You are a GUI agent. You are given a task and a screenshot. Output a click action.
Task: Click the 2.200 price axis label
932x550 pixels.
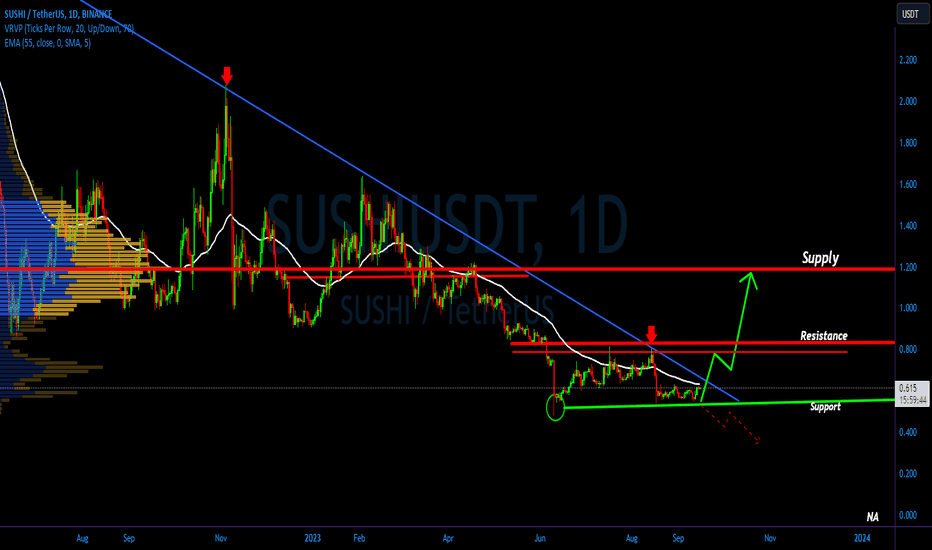908,59
